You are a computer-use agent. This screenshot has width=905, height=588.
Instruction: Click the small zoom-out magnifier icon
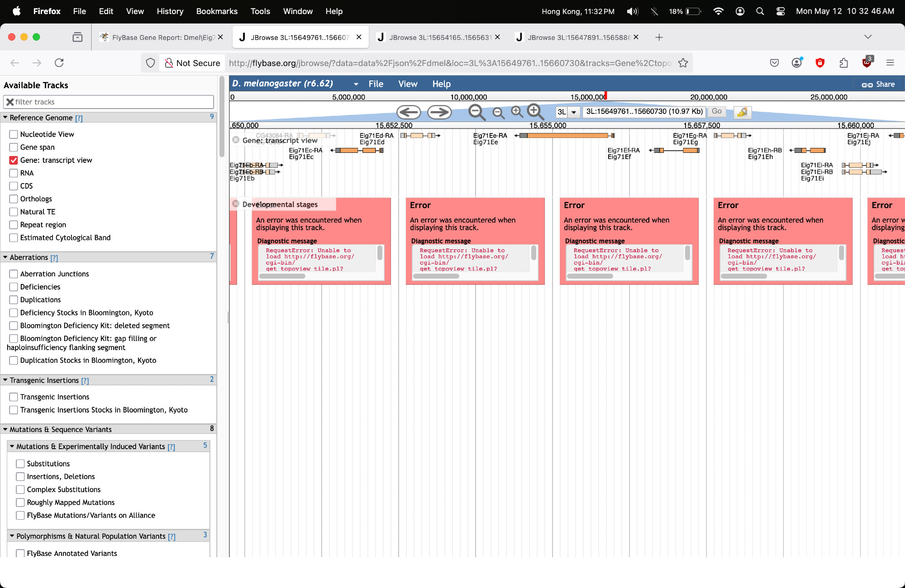pos(498,113)
